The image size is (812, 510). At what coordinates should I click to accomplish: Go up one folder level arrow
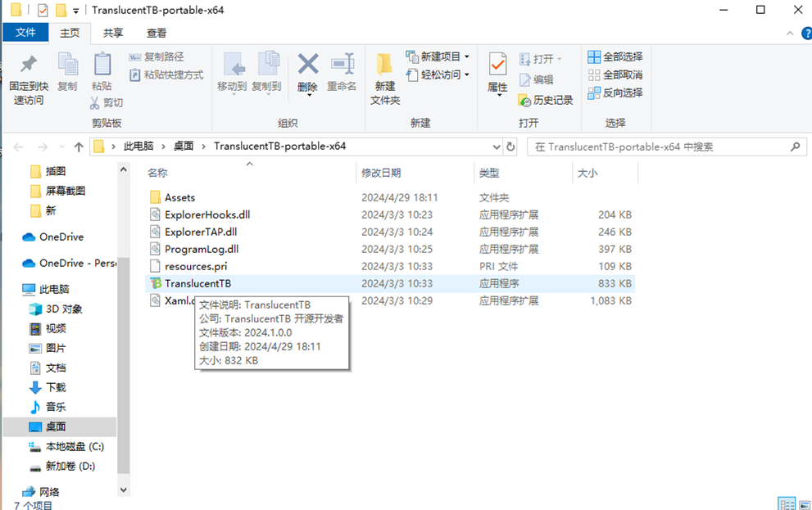(x=79, y=147)
